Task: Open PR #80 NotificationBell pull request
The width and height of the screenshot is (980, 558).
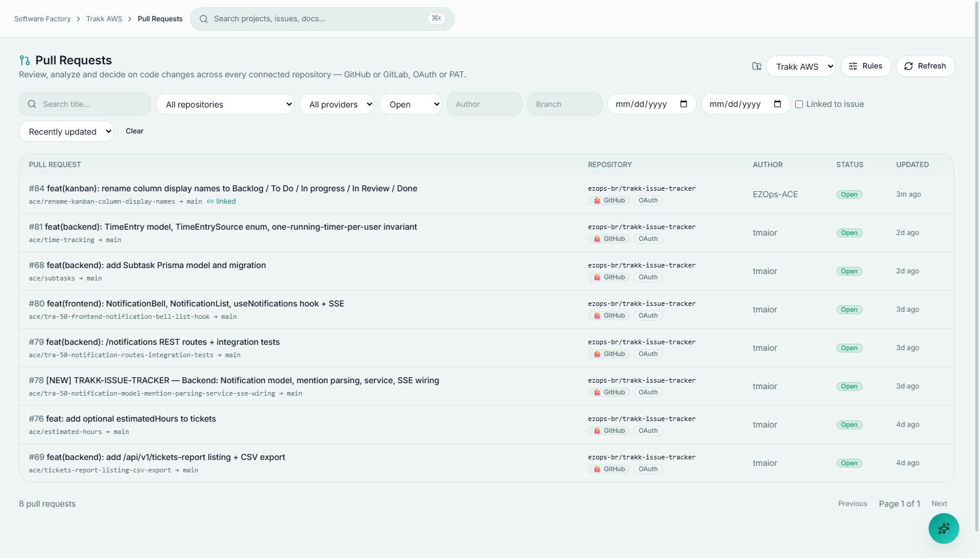Action: 187,304
